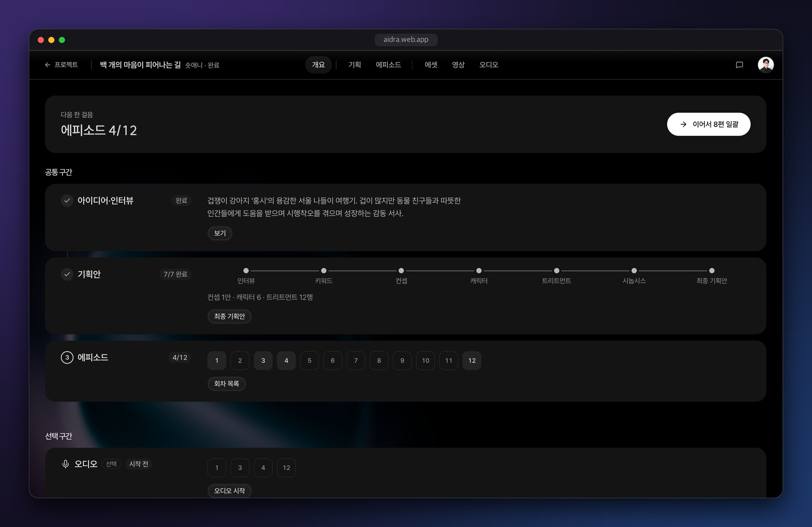Click the 7/7 완료 status badge
This screenshot has height=527, width=812.
tap(175, 274)
